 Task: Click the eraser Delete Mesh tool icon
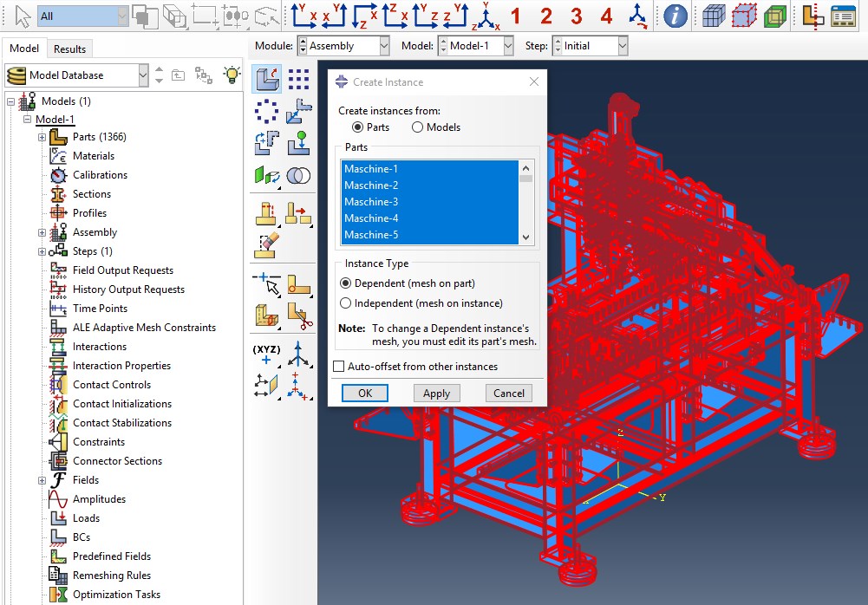[267, 246]
